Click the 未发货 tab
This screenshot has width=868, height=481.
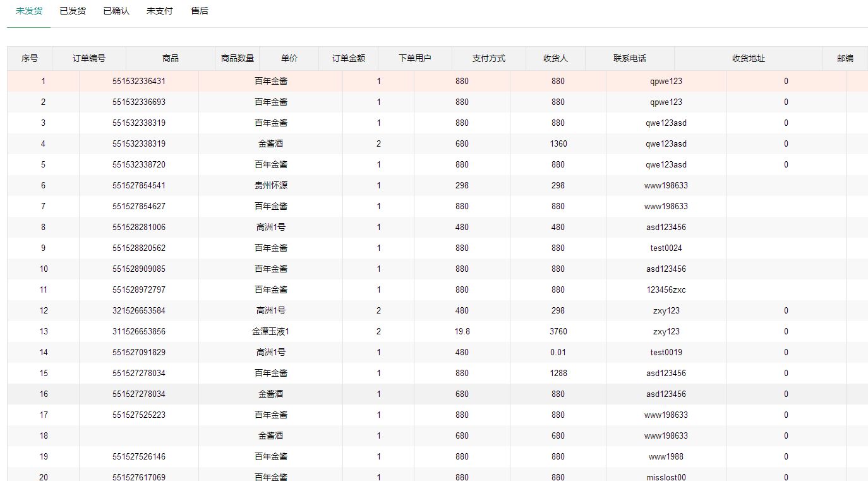coord(29,11)
